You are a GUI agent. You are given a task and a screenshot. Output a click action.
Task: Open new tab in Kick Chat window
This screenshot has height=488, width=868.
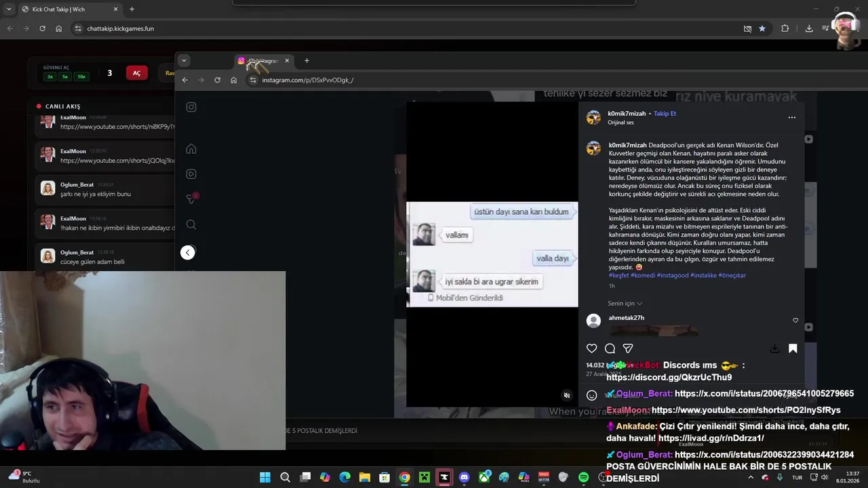(x=132, y=9)
